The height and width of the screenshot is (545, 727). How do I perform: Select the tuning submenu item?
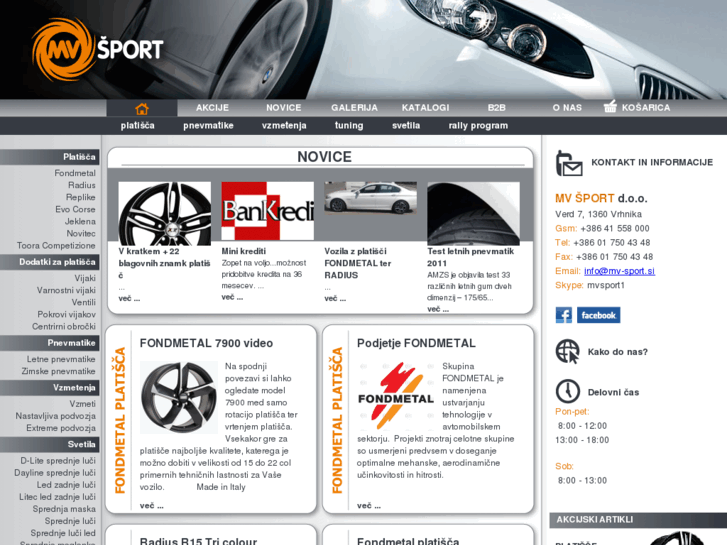pyautogui.click(x=349, y=126)
